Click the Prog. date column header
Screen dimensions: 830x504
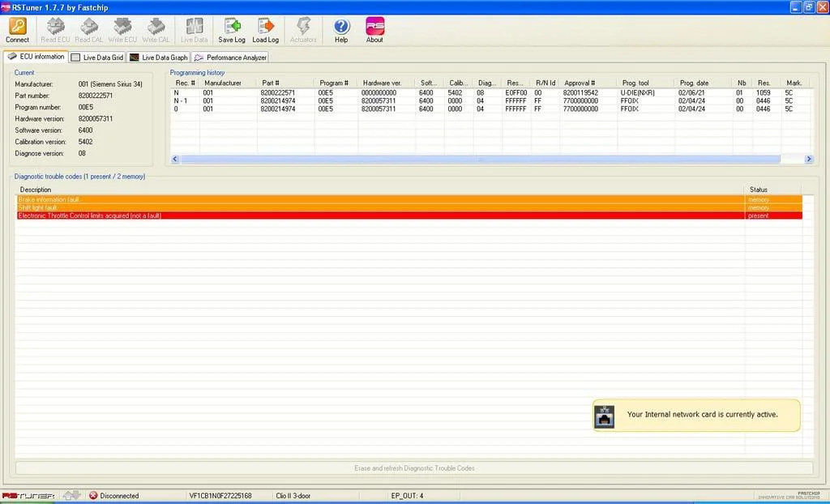tap(703, 83)
